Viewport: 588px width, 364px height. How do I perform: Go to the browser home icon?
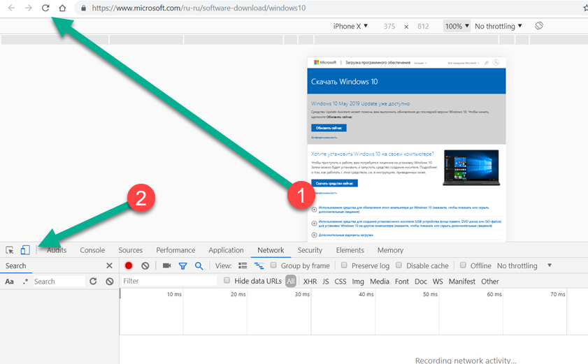point(62,8)
